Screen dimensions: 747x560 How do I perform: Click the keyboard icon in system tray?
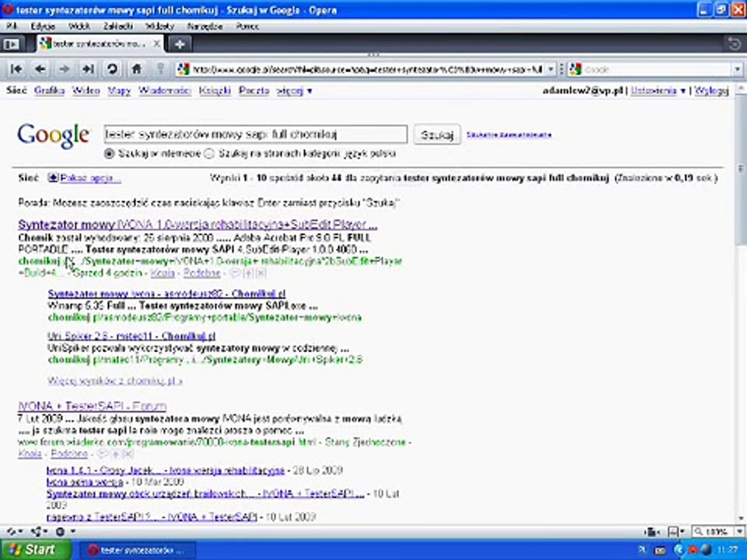[660, 550]
